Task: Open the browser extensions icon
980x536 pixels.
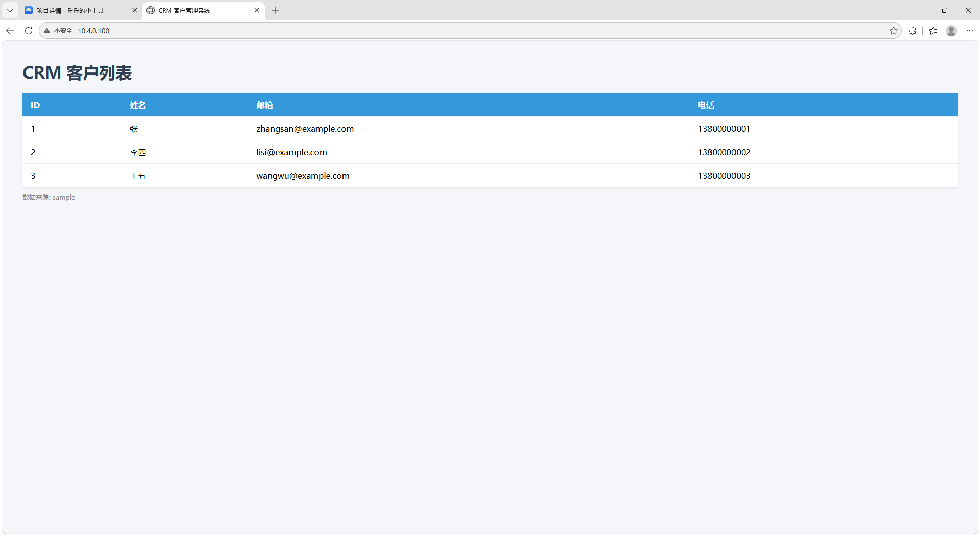Action: [x=912, y=31]
